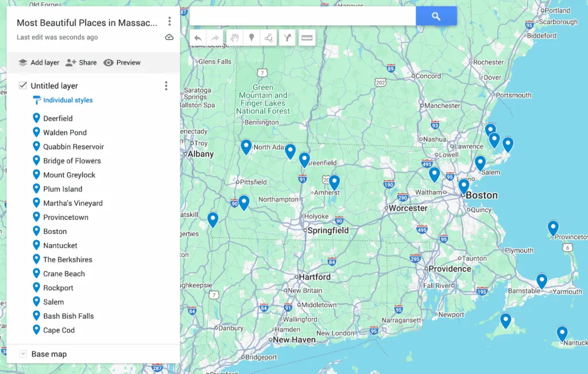Select Plum Island in the list

(63, 189)
